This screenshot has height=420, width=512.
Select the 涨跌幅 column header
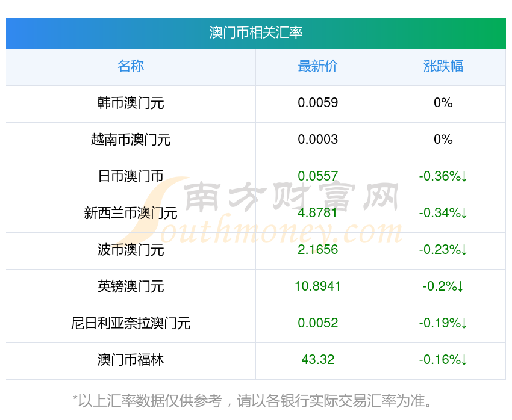443,66
